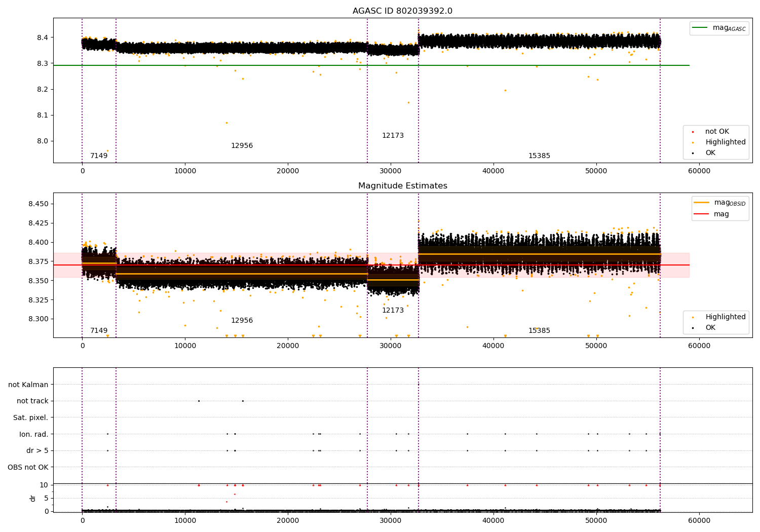The height and width of the screenshot is (532, 760).
Task: Click the 30000 x-axis tick under the bottom plot
Action: click(x=390, y=521)
